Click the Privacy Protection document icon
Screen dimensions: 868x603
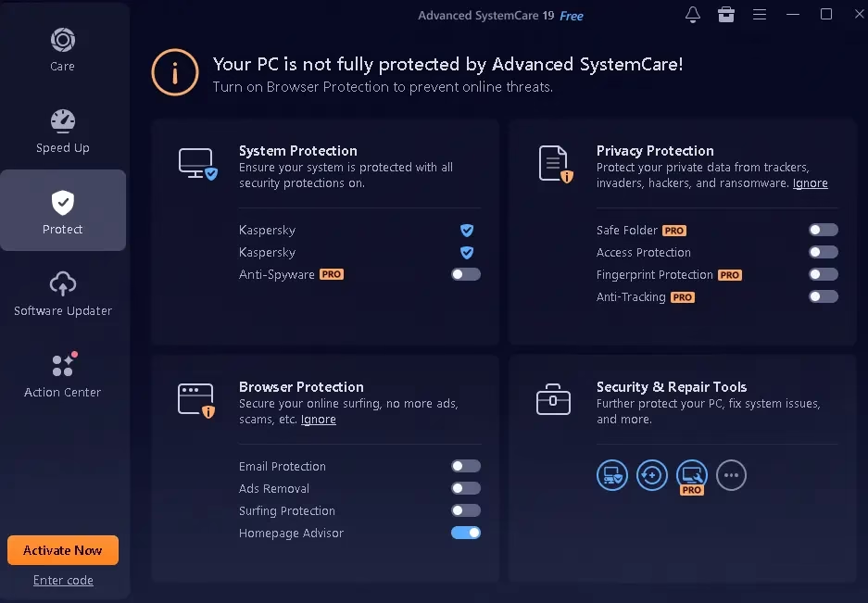[556, 164]
